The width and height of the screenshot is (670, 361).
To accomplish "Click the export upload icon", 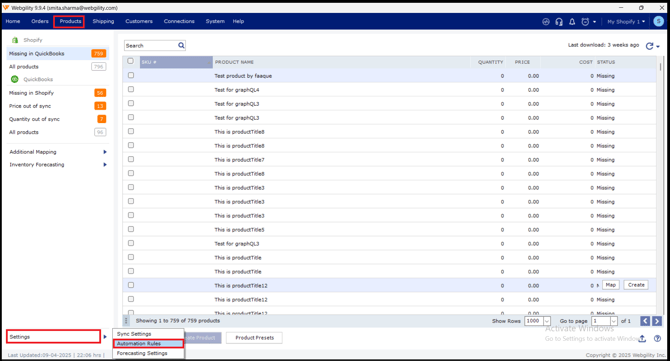I will click(642, 338).
